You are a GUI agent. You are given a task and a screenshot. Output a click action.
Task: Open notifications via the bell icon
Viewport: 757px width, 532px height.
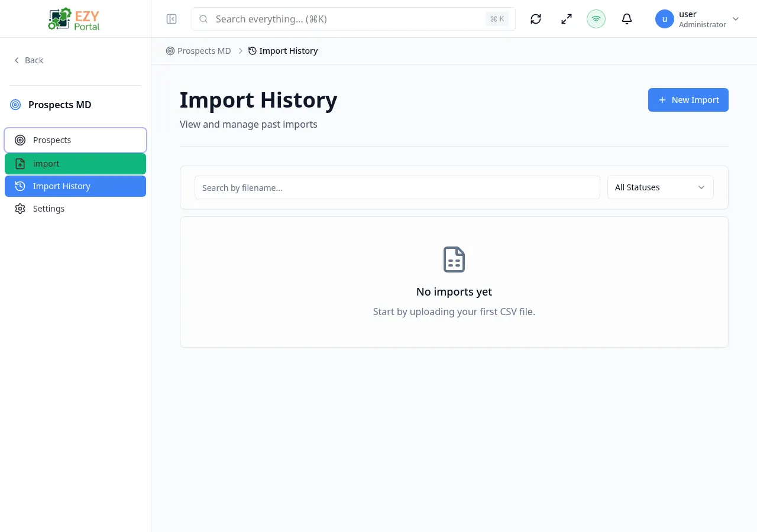click(x=626, y=18)
